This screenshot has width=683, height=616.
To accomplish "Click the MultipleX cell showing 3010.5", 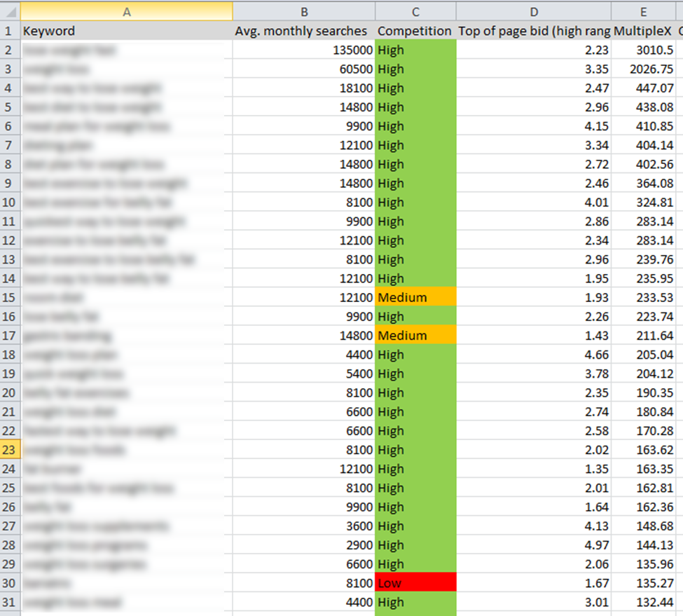I will click(643, 50).
